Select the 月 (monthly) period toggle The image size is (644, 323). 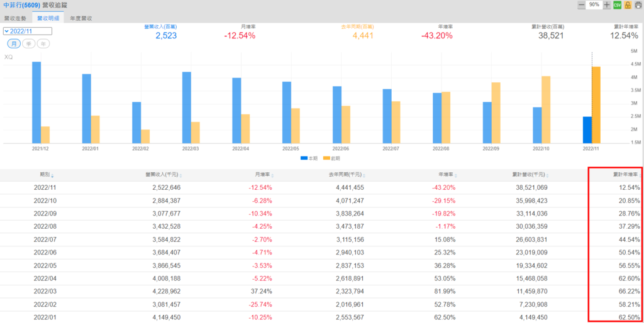14,44
